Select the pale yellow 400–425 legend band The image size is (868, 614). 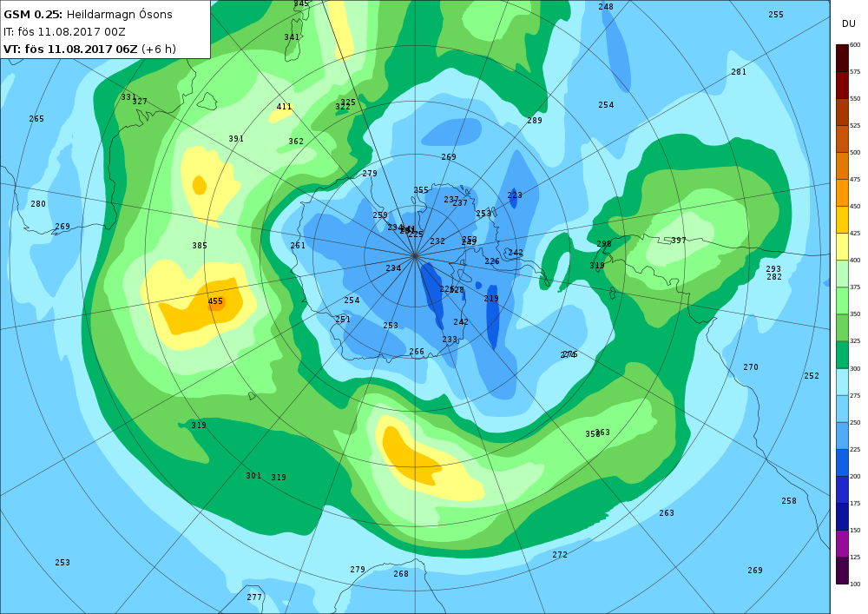[x=842, y=247]
